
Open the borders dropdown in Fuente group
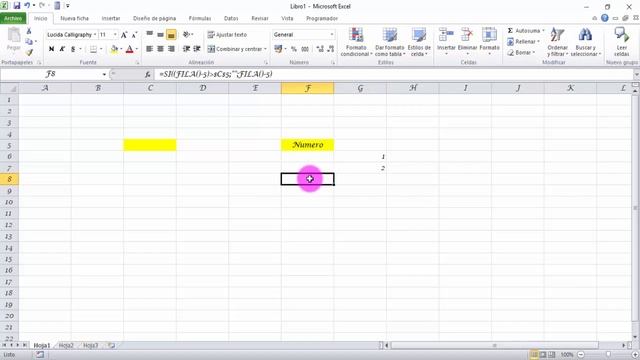[101, 49]
